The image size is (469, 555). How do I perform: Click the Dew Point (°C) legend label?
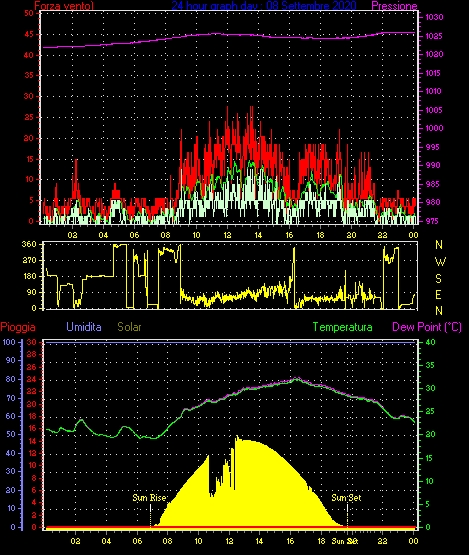pos(427,327)
